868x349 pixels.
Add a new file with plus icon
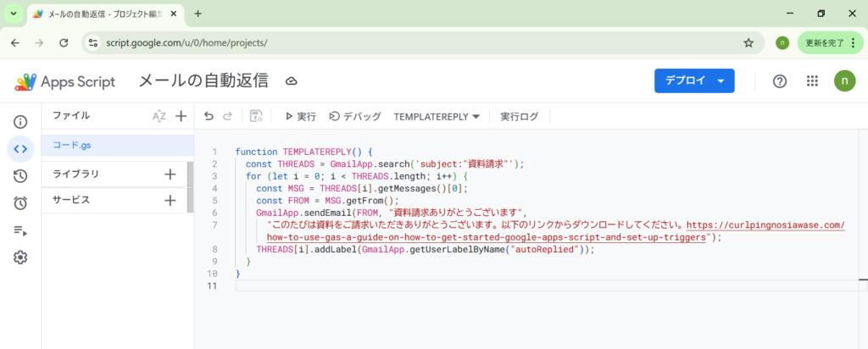(181, 116)
